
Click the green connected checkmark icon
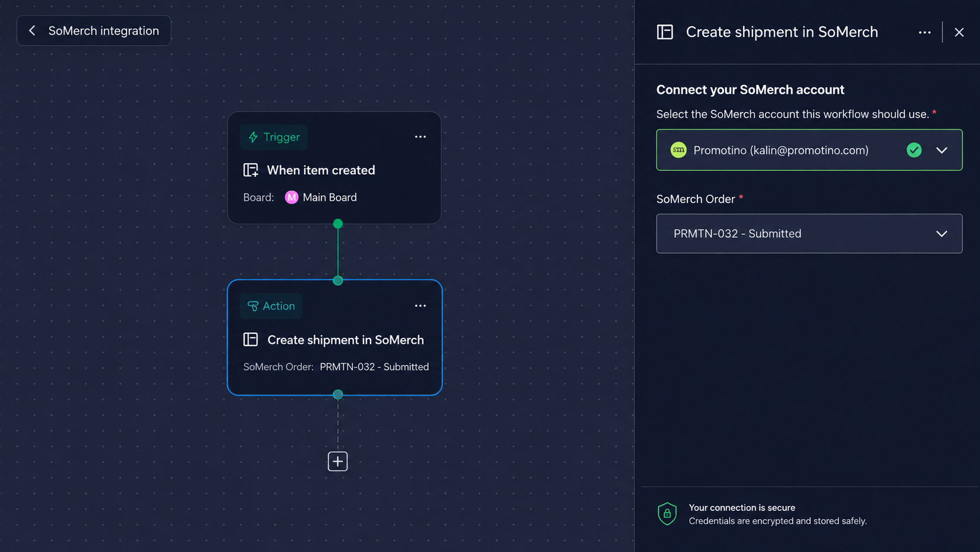[x=914, y=150]
